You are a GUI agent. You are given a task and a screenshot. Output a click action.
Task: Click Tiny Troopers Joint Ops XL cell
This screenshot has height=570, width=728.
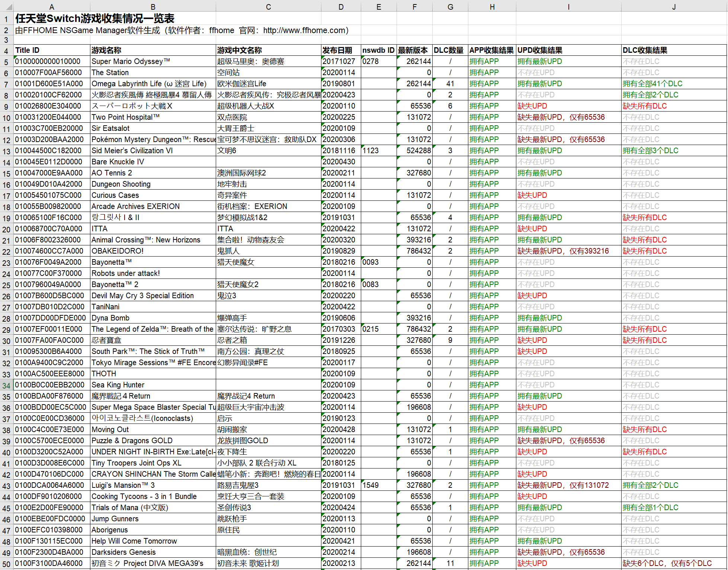tap(153, 463)
